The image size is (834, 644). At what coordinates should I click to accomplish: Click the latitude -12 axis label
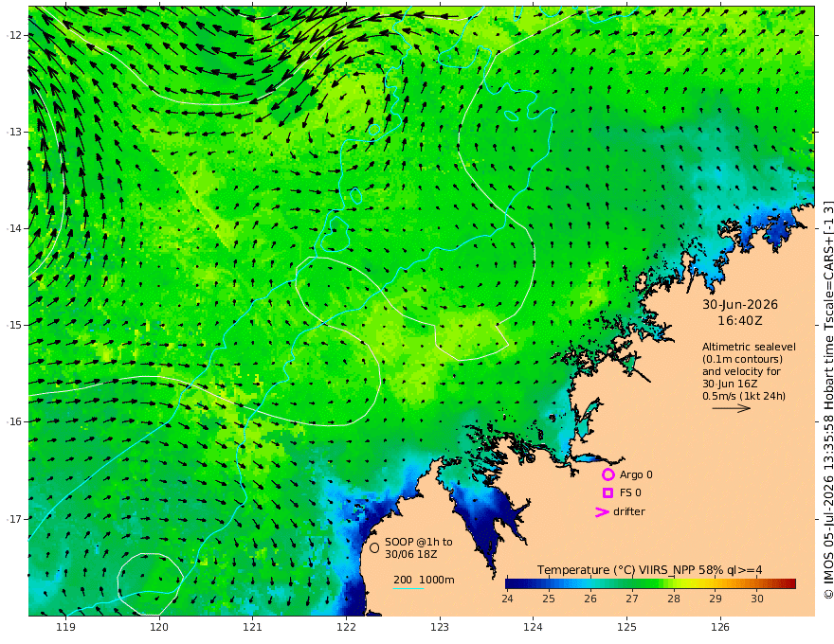[14, 35]
